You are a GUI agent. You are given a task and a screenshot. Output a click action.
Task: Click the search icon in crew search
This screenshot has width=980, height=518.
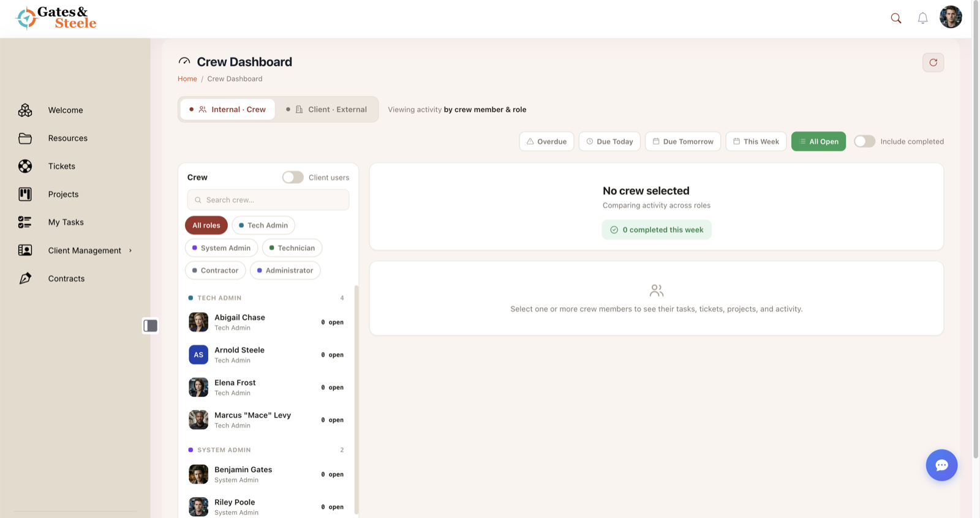click(x=198, y=200)
